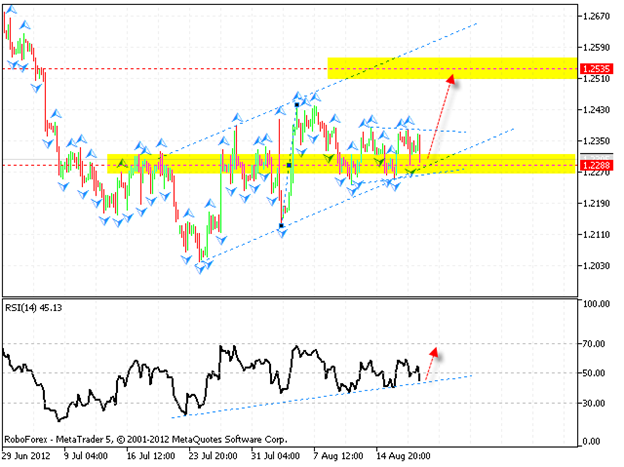The height and width of the screenshot is (467, 624).
Task: Click the RSI 70.00 level label
Action: pos(596,344)
